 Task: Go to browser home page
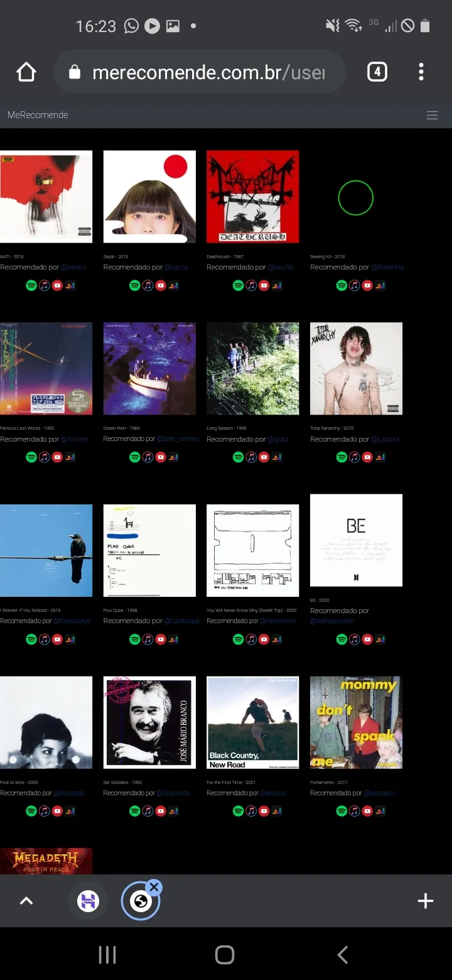click(x=26, y=72)
